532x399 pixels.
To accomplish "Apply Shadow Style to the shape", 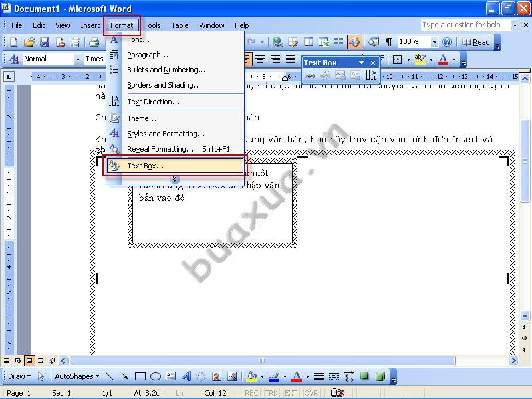I will (364, 376).
